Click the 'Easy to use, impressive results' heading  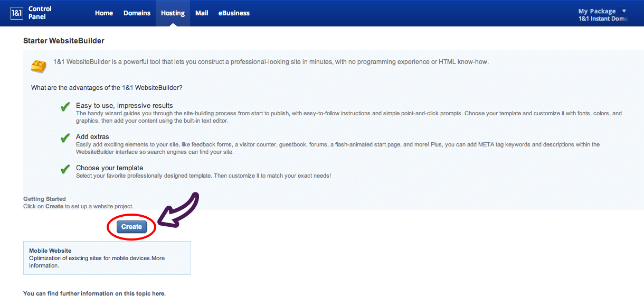click(125, 106)
